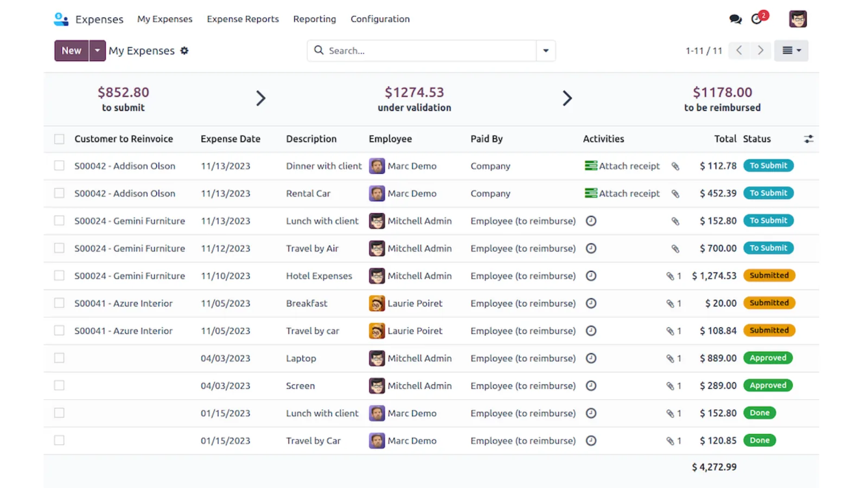The width and height of the screenshot is (868, 488).
Task: Open Expense Reports menu
Action: tap(242, 19)
